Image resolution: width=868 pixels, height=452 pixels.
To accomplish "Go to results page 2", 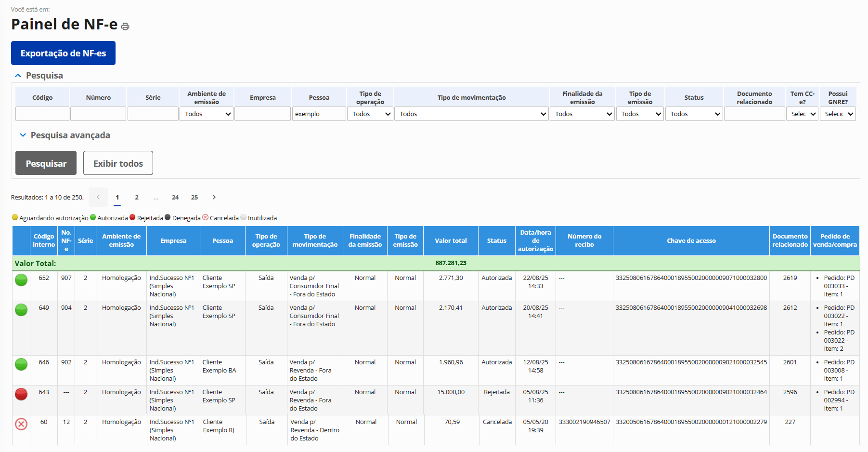I will click(137, 197).
